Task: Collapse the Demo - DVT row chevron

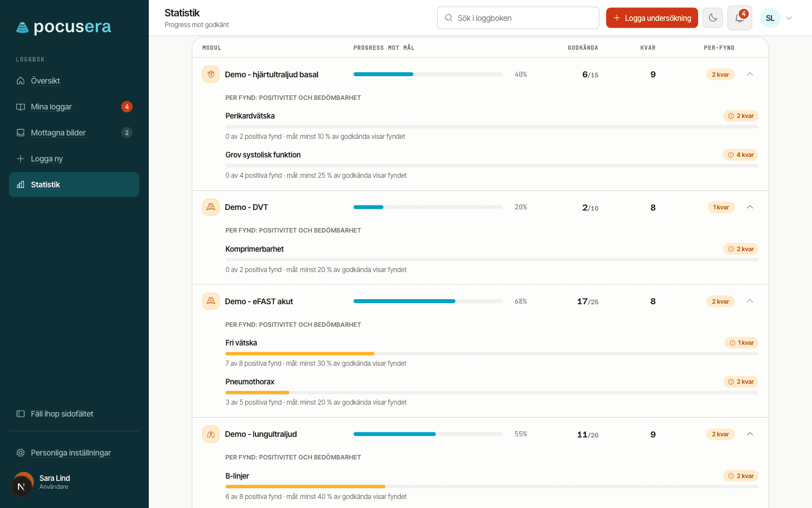Action: 750,207
